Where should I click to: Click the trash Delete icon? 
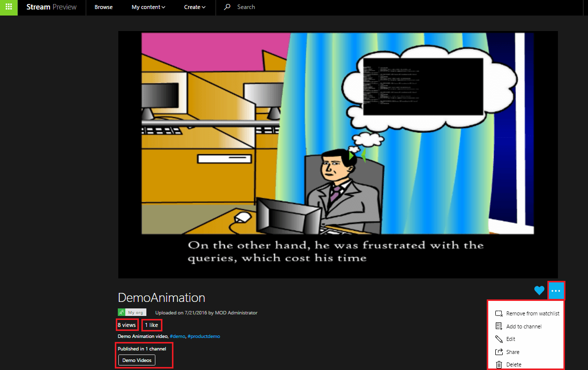coord(499,365)
